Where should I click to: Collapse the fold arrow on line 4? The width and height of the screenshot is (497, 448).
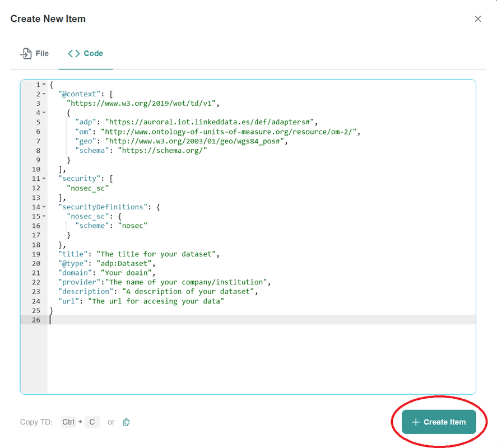44,113
